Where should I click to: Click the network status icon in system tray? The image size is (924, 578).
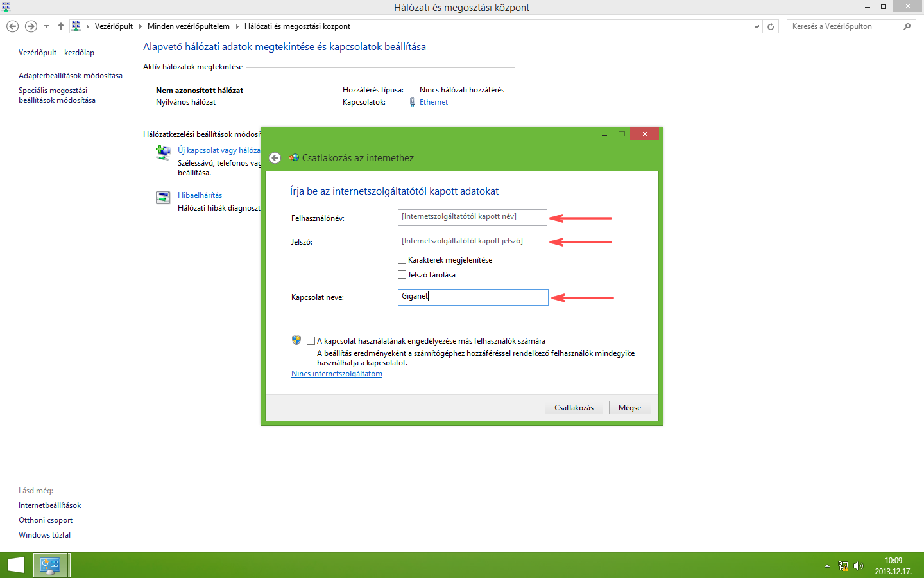coord(843,565)
